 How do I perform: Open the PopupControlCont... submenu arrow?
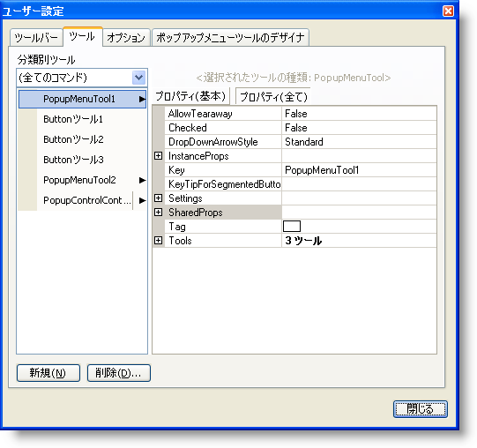(x=142, y=200)
